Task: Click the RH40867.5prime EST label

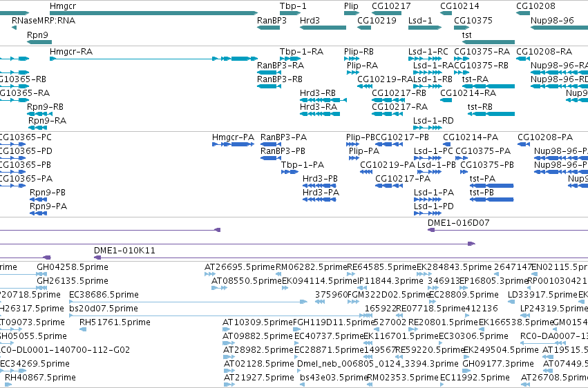Action: (x=40, y=378)
